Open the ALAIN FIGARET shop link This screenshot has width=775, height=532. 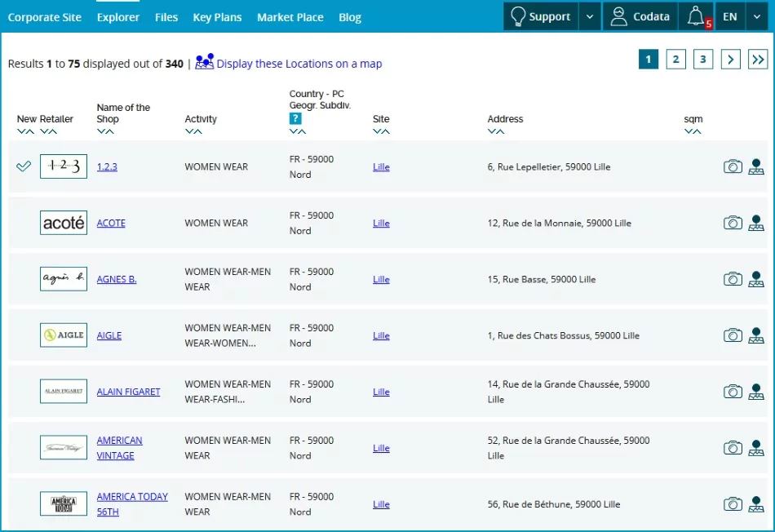pyautogui.click(x=129, y=392)
